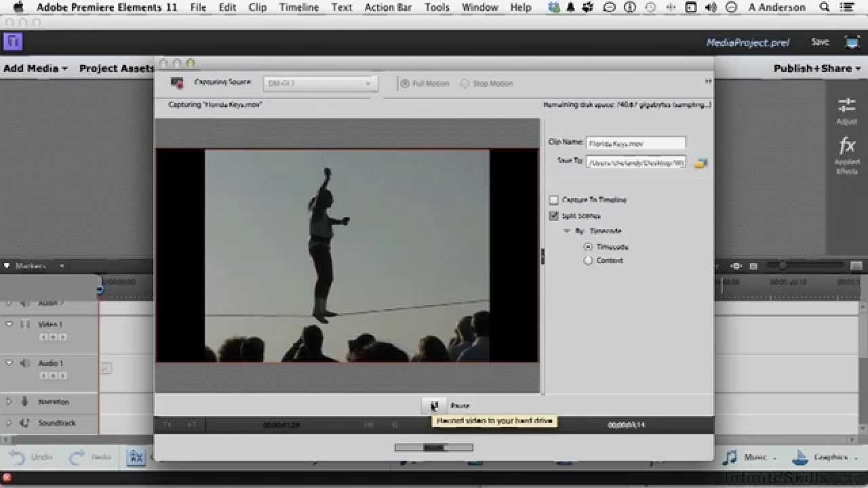Click the Save button

[820, 42]
